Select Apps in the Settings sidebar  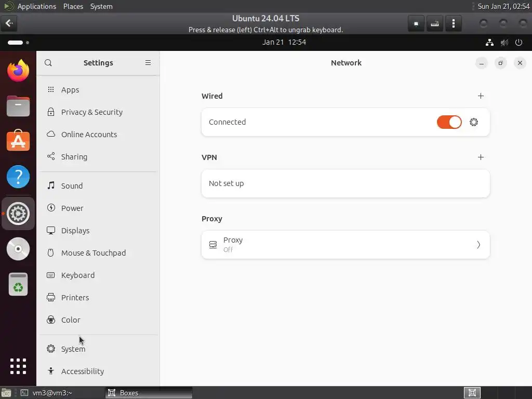pos(98,89)
